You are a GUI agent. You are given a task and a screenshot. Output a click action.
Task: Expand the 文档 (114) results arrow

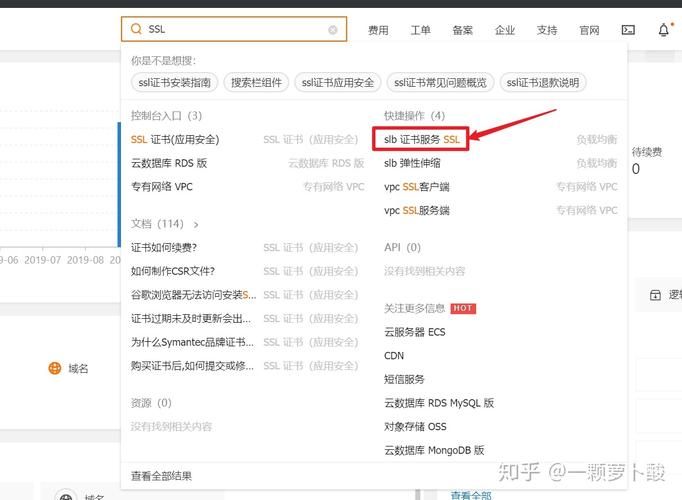pos(196,225)
